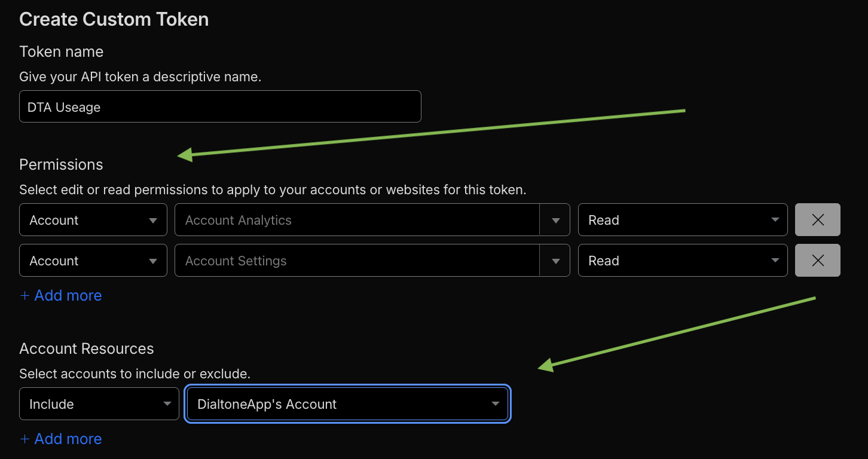Click the 'Select edit or read permissions' description text
This screenshot has width=868, height=459.
pos(273,190)
